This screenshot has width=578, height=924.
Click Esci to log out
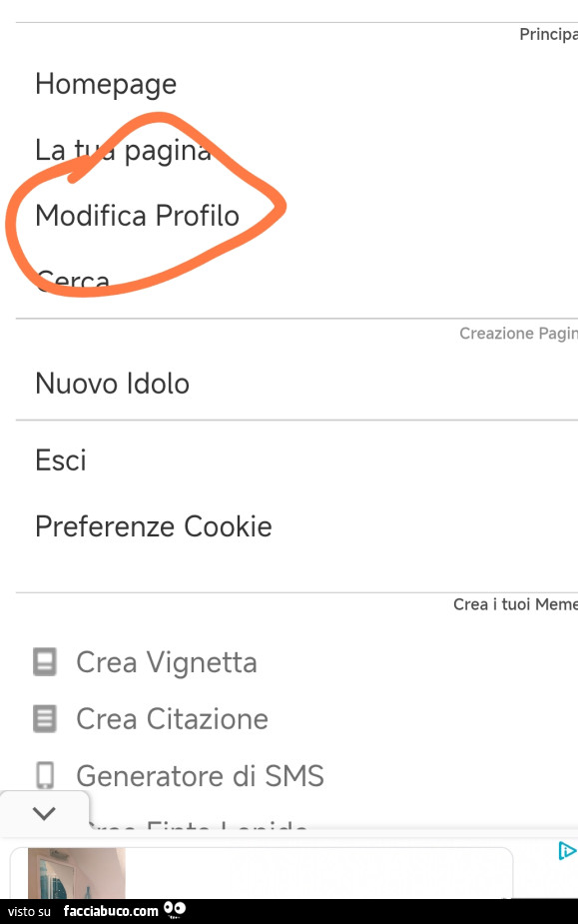coord(60,460)
